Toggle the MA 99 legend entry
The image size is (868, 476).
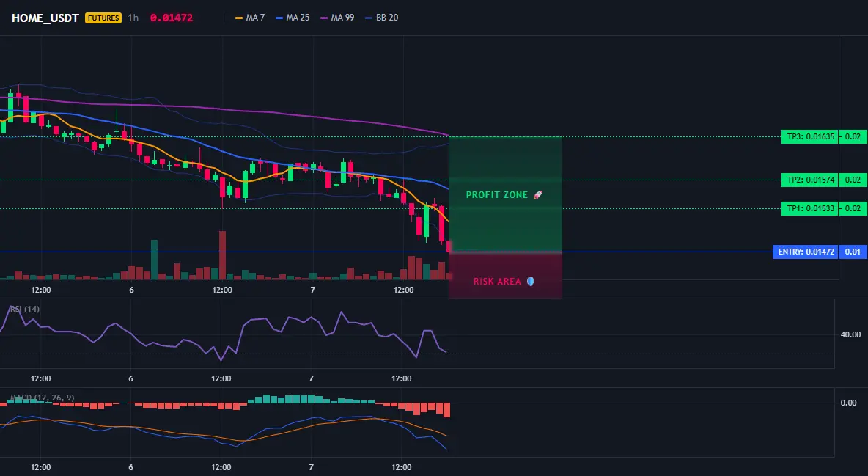click(337, 18)
